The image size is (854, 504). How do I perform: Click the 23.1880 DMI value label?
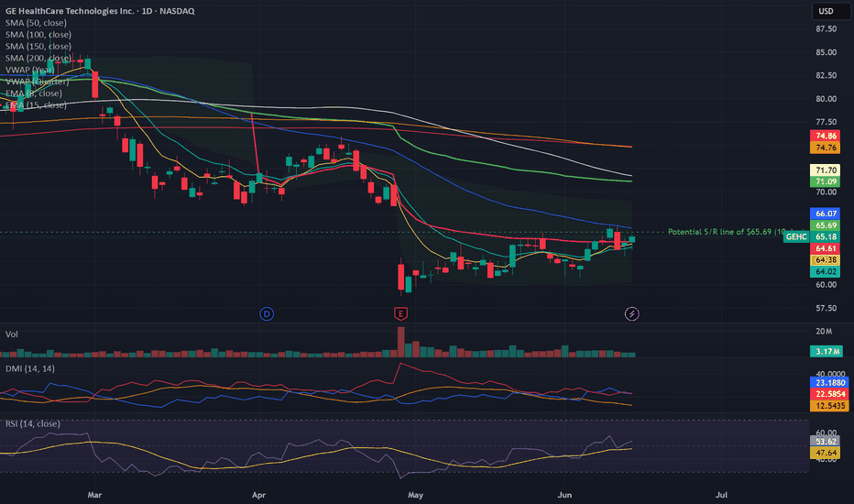pyautogui.click(x=829, y=382)
